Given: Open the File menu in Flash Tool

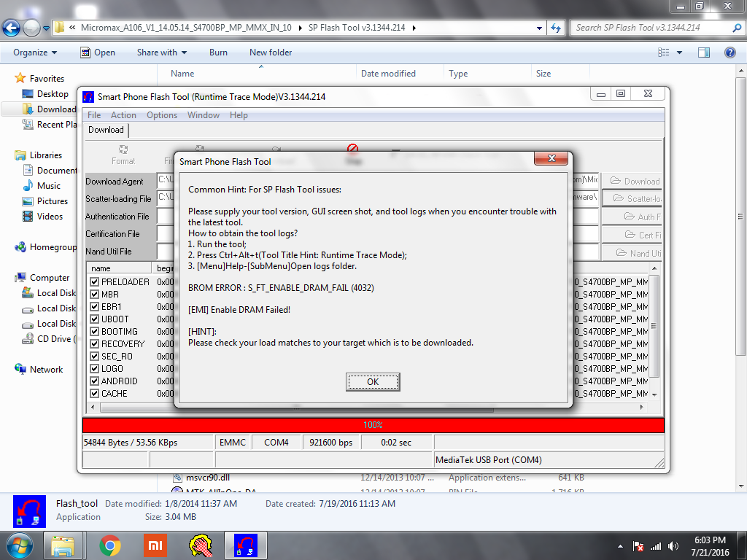Looking at the screenshot, I should point(94,115).
